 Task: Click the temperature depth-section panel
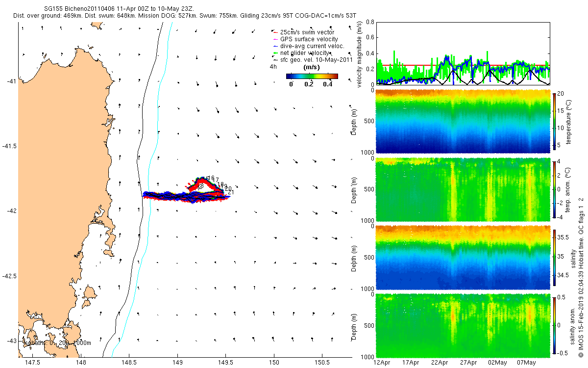462,121
